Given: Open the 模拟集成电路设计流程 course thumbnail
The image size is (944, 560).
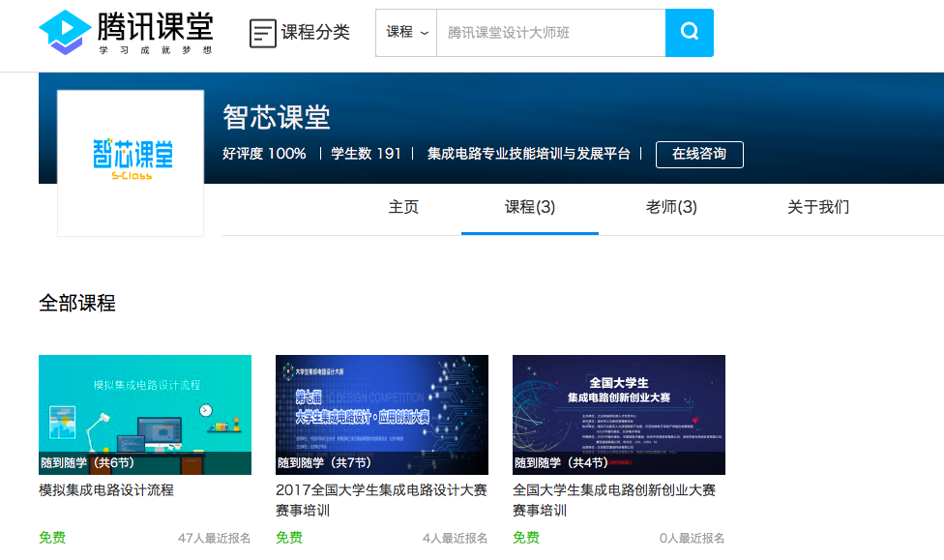Looking at the screenshot, I should [145, 414].
